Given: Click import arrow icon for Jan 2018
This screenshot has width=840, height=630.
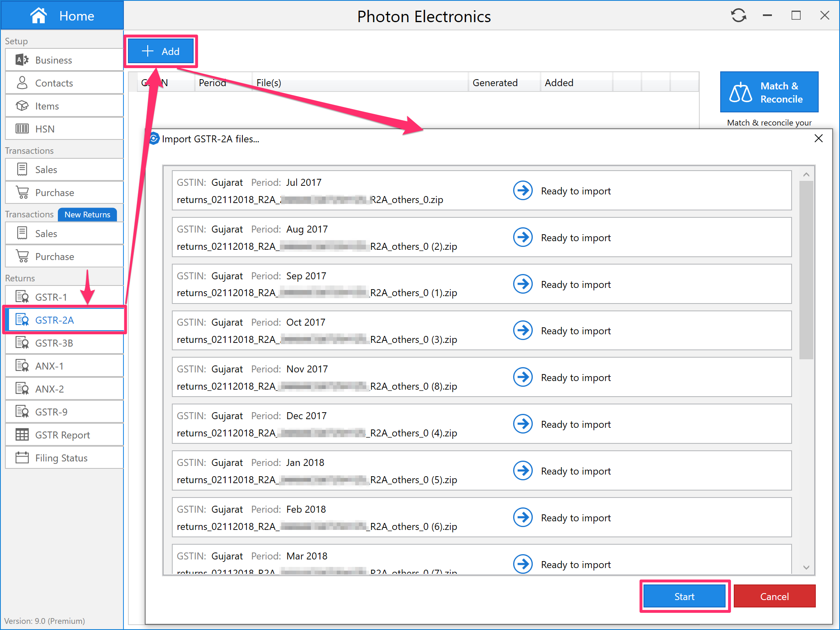Looking at the screenshot, I should (523, 470).
